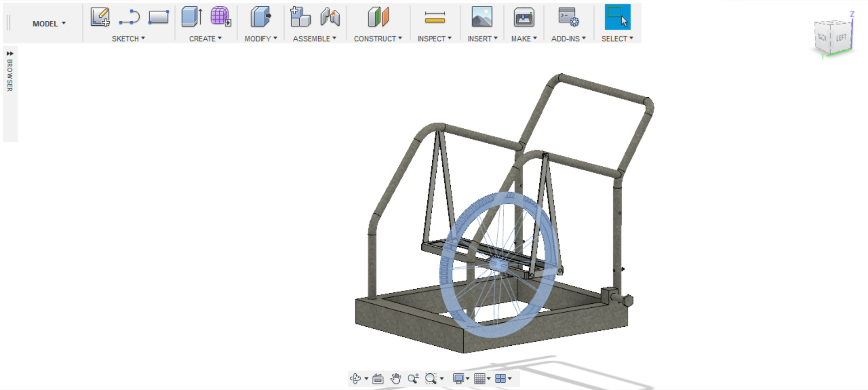The height and width of the screenshot is (390, 868).
Task: Open the zoom window options arrow
Action: [442, 379]
